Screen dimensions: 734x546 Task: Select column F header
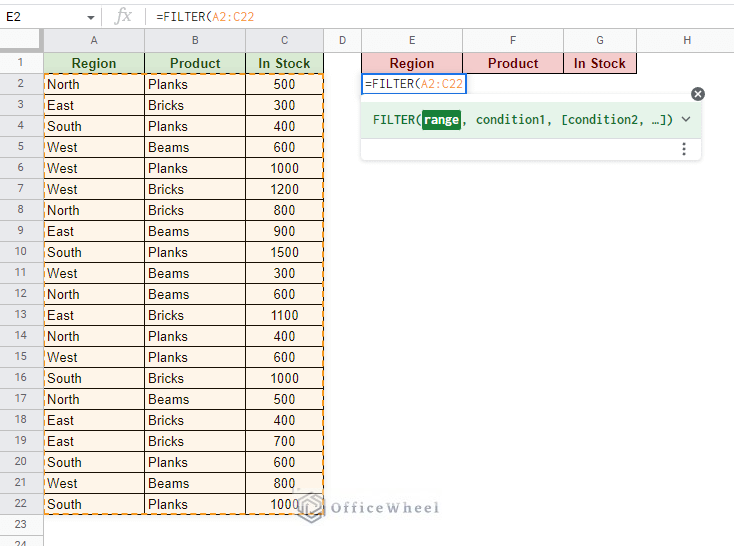(513, 41)
